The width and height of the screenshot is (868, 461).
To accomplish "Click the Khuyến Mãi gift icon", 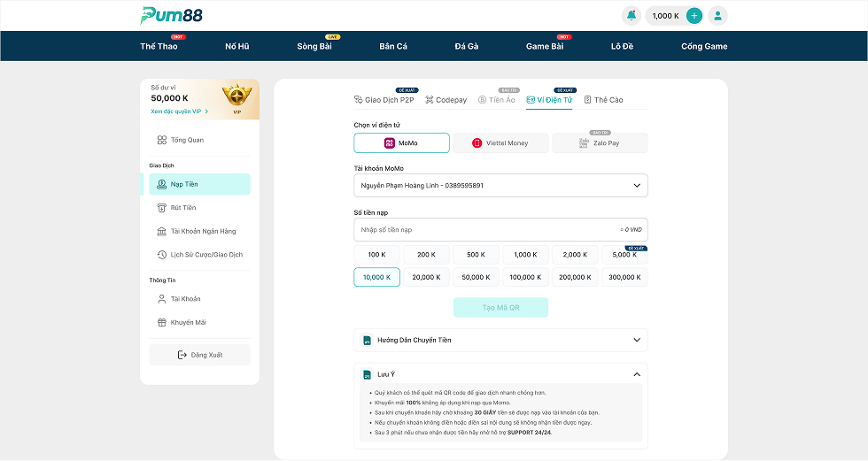I will point(161,322).
